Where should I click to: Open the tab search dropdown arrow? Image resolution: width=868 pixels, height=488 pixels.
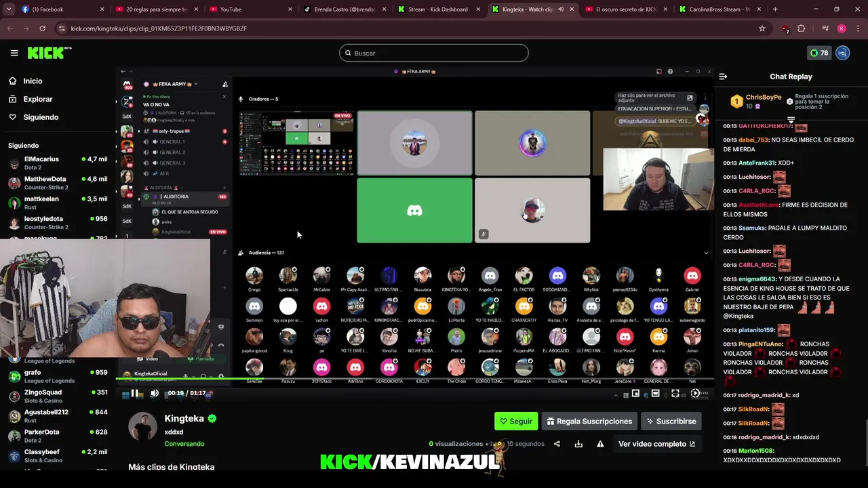tap(10, 9)
